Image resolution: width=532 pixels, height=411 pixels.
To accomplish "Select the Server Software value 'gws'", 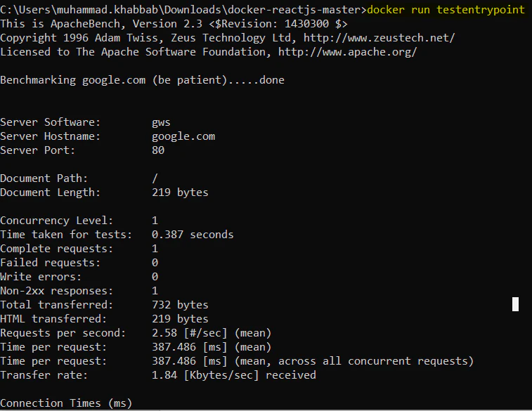I will point(161,122).
